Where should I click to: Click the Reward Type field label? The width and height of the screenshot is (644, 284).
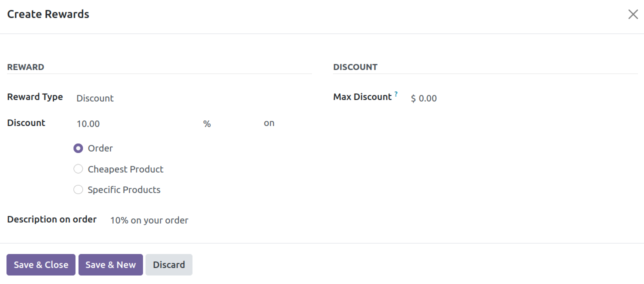click(x=35, y=97)
